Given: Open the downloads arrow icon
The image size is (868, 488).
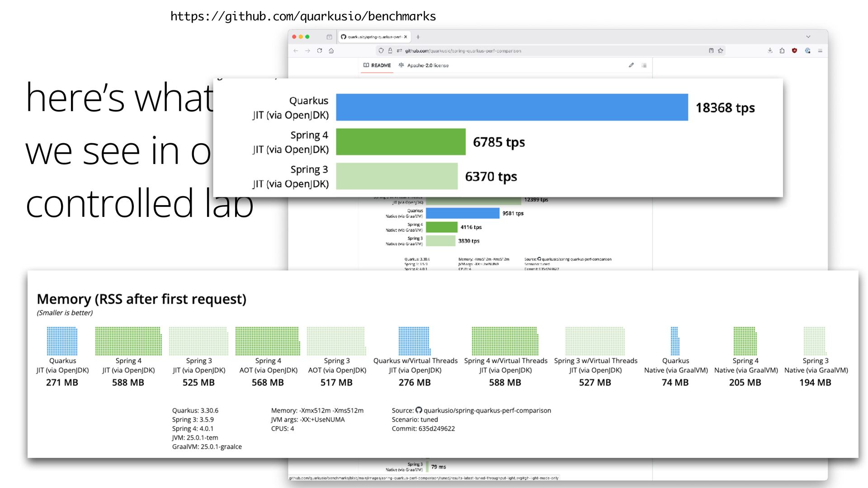Looking at the screenshot, I should point(770,51).
